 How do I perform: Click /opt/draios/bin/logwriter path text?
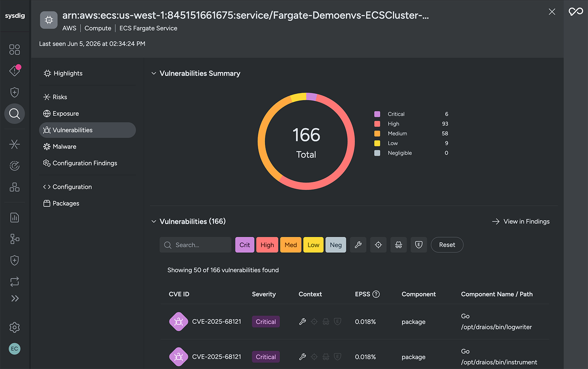(496, 327)
